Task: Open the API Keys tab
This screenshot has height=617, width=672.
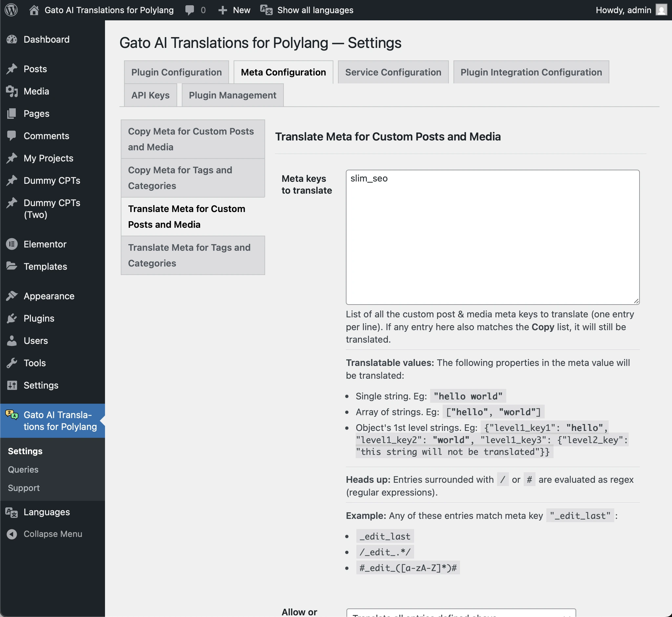Action: [x=150, y=95]
